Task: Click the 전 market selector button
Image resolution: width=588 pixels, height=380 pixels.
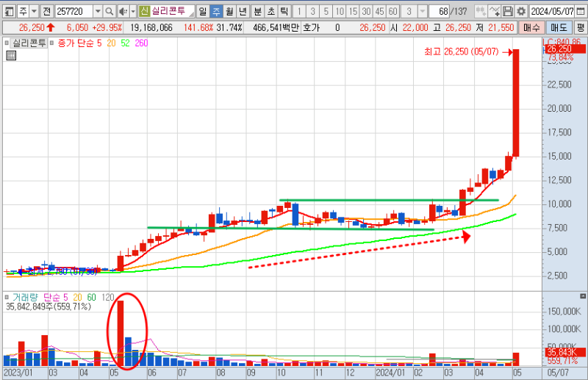Action: point(46,12)
